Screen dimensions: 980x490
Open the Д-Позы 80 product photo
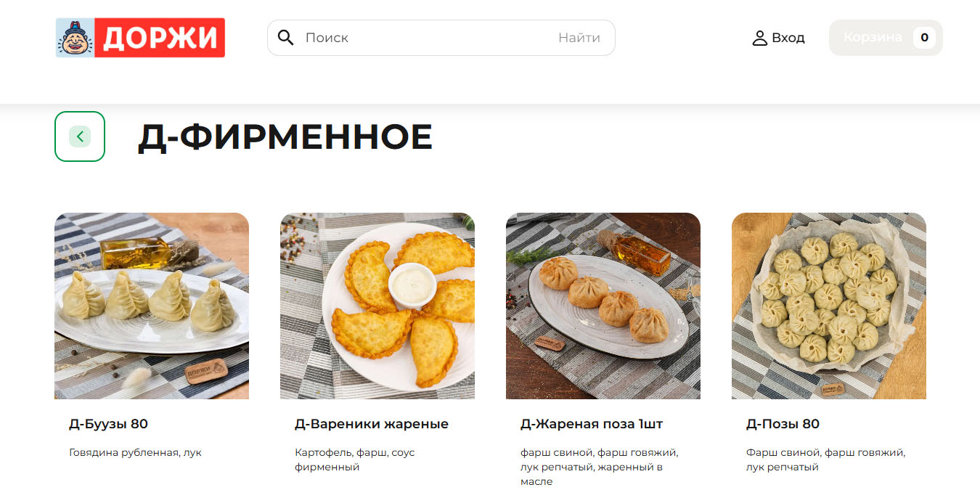pos(829,306)
